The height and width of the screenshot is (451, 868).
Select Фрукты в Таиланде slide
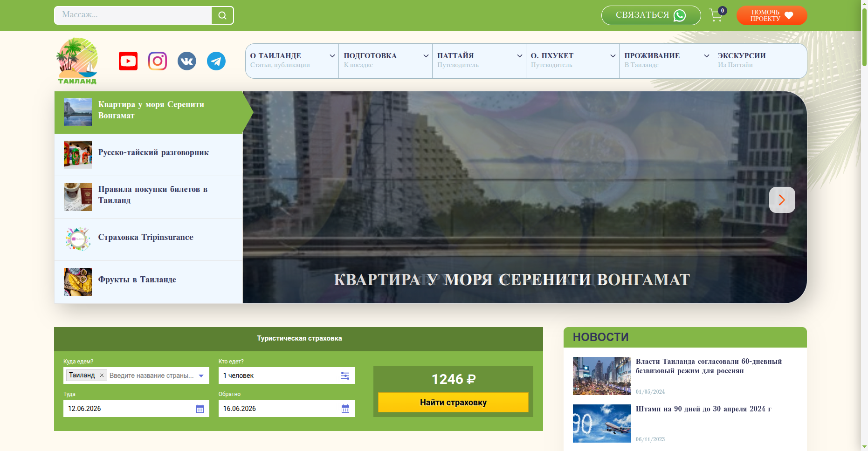[149, 282]
